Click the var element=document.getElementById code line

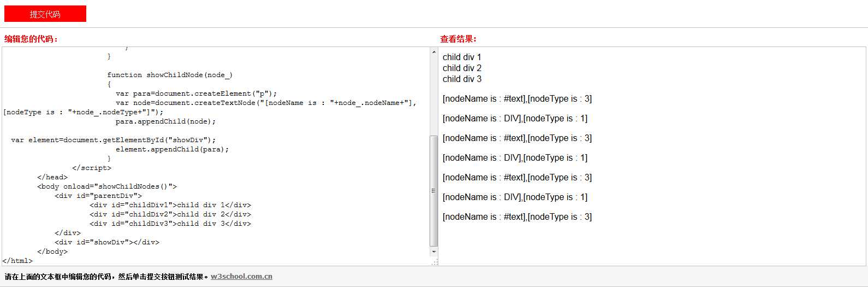[114, 140]
